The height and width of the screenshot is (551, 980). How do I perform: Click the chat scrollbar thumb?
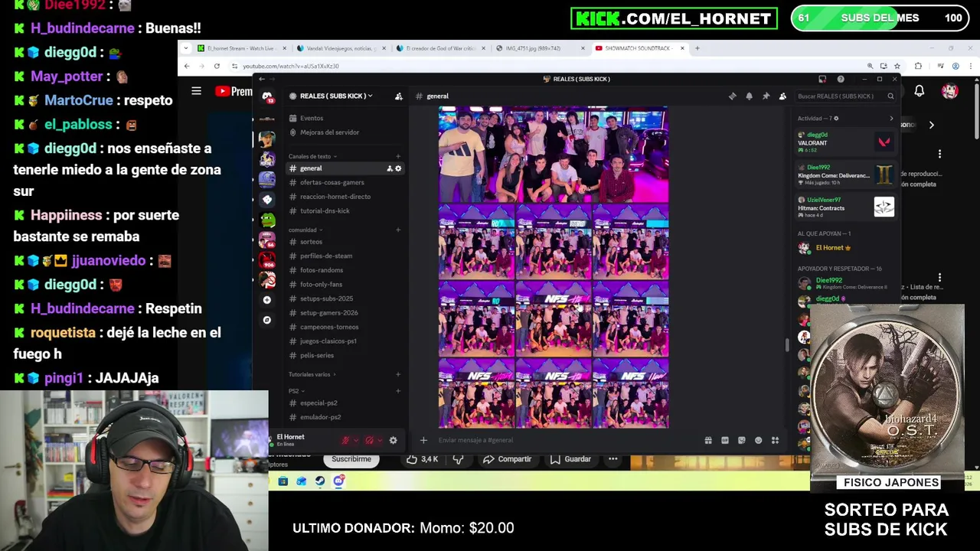(787, 345)
